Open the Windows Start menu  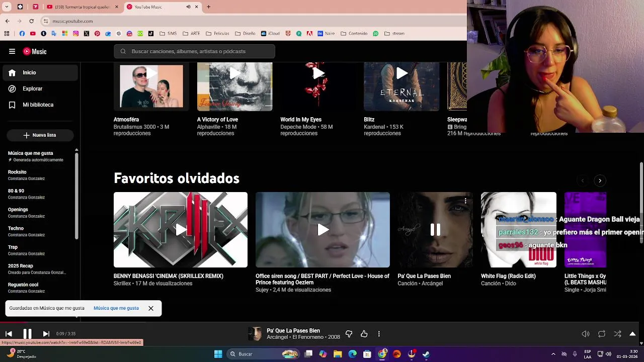point(218,354)
